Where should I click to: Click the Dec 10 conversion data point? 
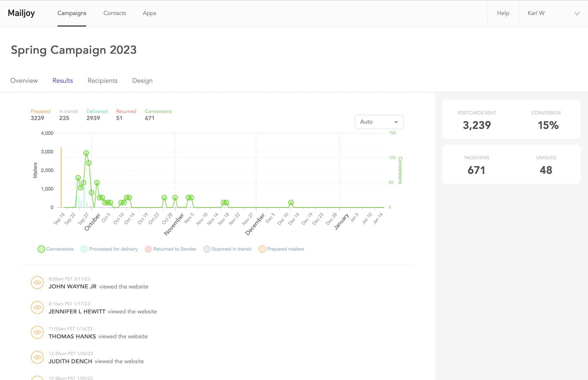291,203
